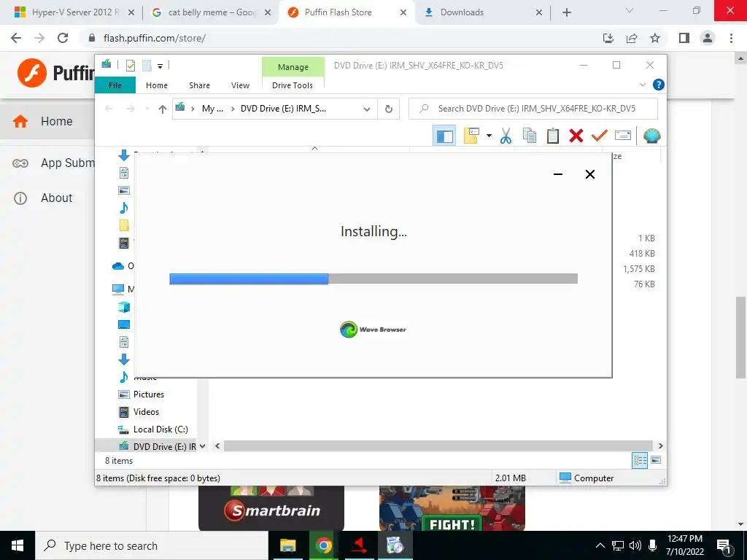The width and height of the screenshot is (747, 560).
Task: Click the Refresh button beside the address bar
Action: [x=389, y=109]
